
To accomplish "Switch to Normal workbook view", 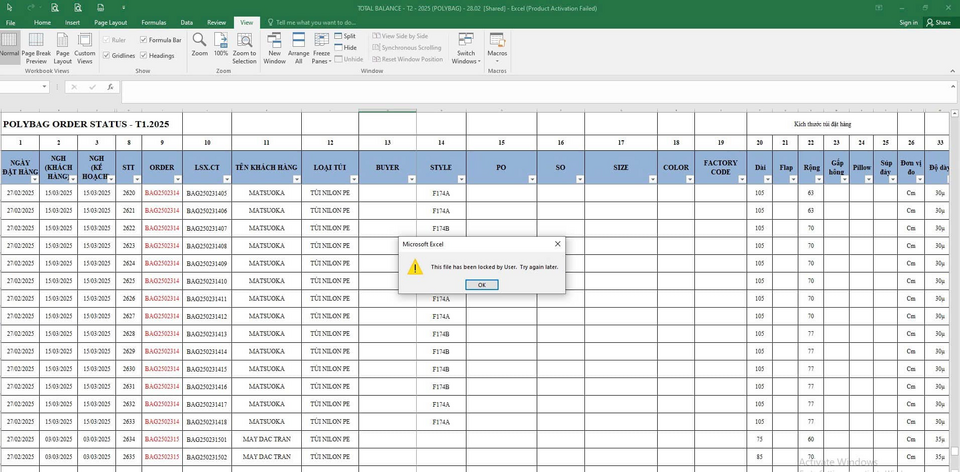I will (x=9, y=48).
